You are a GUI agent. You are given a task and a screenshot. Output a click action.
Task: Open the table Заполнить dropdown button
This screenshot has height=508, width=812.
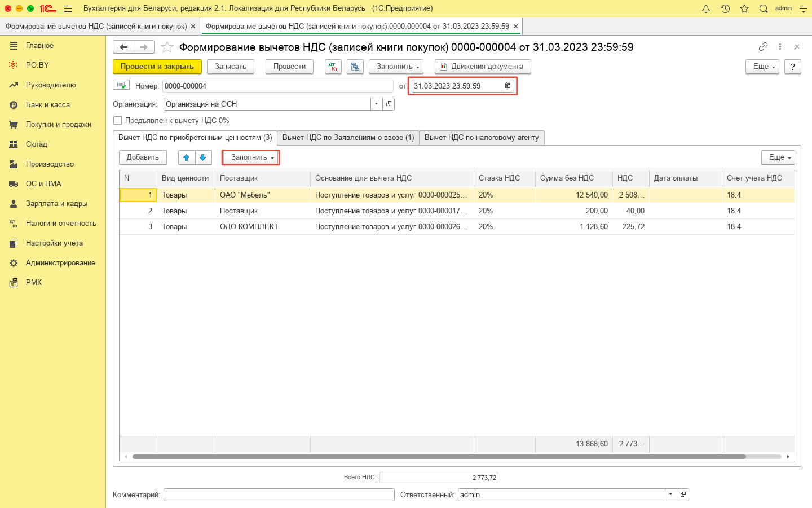tap(251, 157)
